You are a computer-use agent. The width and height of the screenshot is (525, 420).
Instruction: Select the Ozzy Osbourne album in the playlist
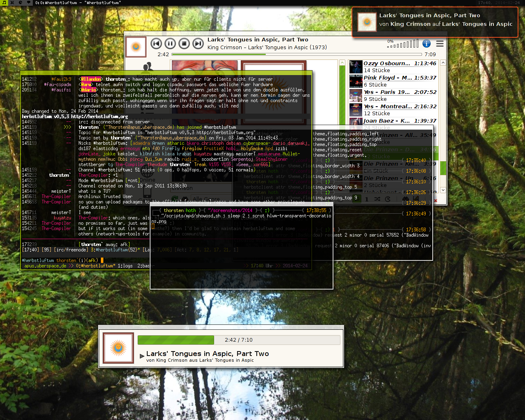[x=394, y=67]
